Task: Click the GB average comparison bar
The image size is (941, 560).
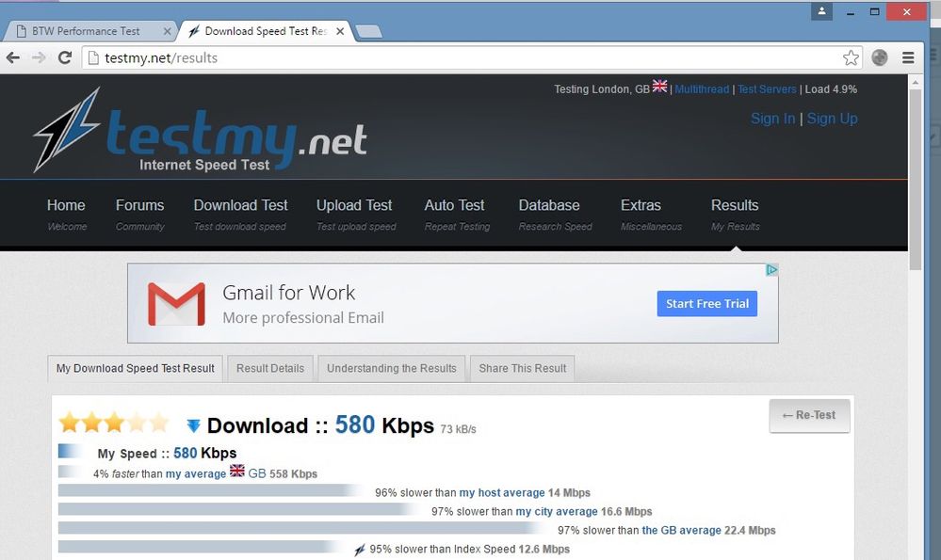Action: (x=302, y=528)
